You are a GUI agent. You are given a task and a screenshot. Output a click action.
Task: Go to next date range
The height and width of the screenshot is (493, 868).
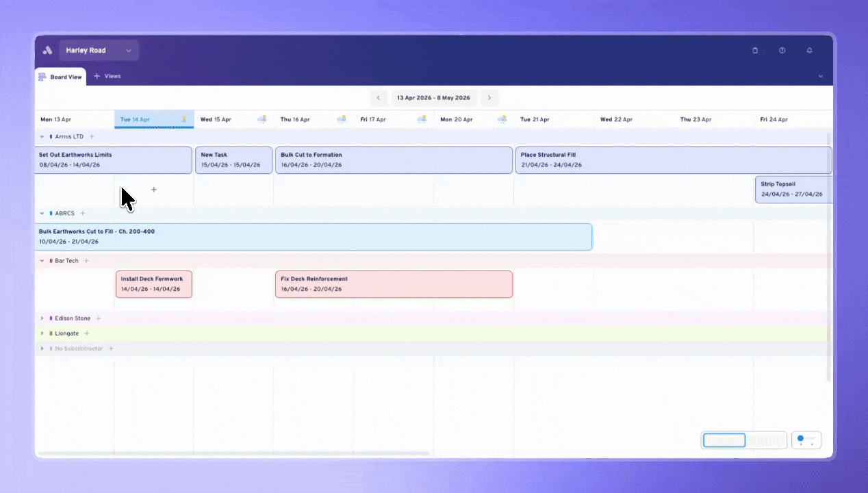(x=489, y=98)
